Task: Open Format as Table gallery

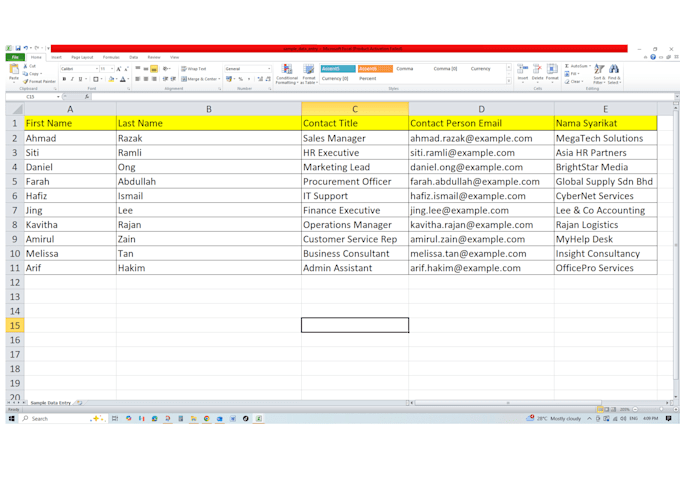Action: click(309, 74)
